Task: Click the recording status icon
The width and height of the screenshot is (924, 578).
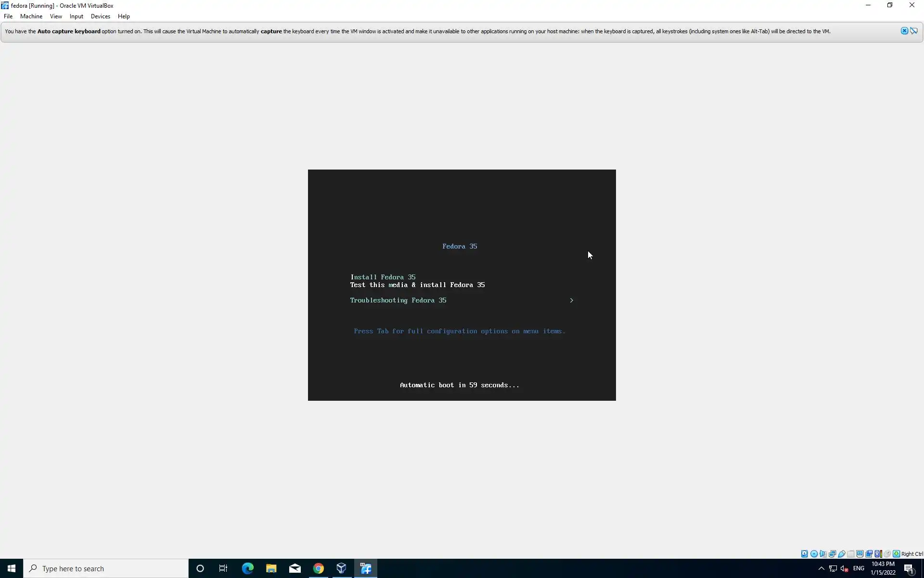Action: click(869, 554)
